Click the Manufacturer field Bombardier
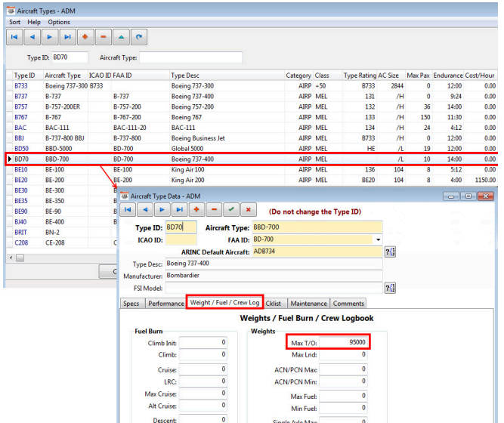 click(274, 276)
